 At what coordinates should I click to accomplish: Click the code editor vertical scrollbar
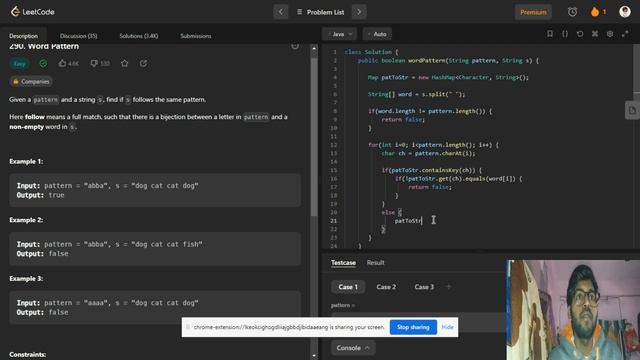tap(636, 69)
